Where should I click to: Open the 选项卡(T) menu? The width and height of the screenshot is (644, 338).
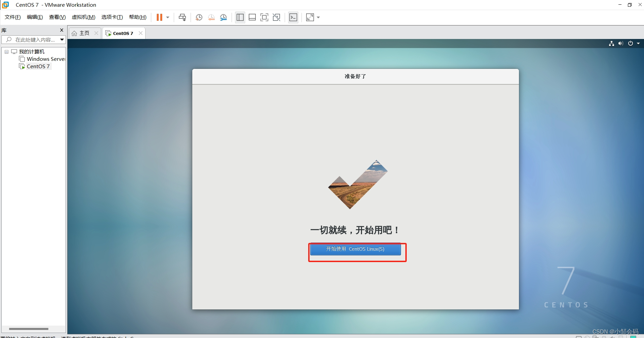click(x=112, y=17)
